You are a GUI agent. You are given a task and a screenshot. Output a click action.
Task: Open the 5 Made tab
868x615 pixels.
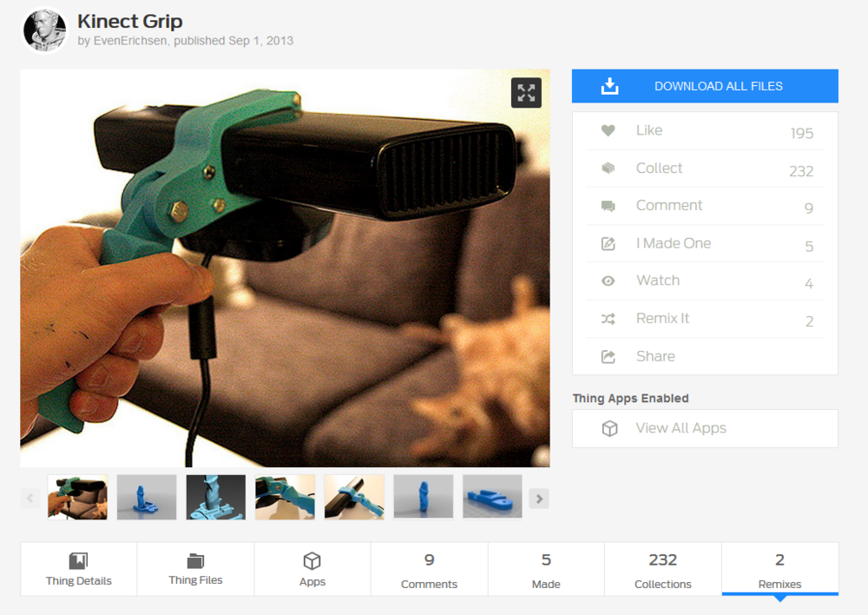click(546, 569)
